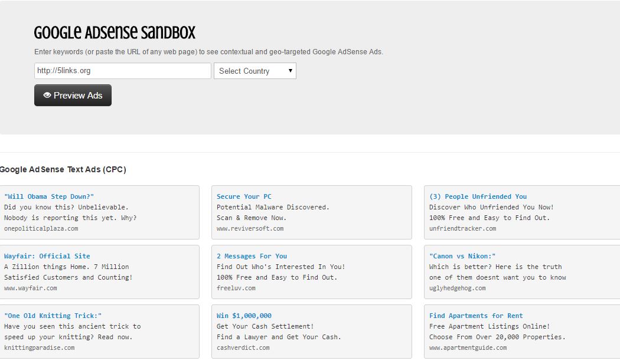Image resolution: width=620 pixels, height=364 pixels.
Task: Click the www.apartmentguide.com URL
Action: pos(468,347)
